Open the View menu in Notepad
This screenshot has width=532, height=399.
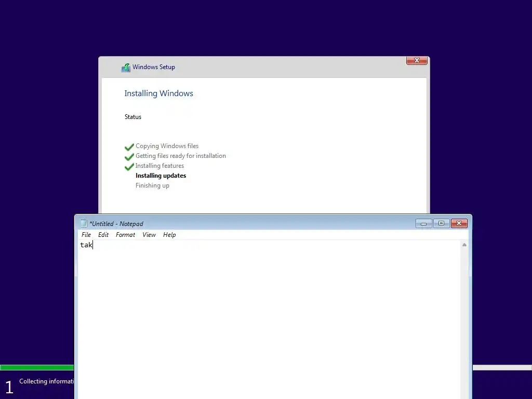pos(149,235)
